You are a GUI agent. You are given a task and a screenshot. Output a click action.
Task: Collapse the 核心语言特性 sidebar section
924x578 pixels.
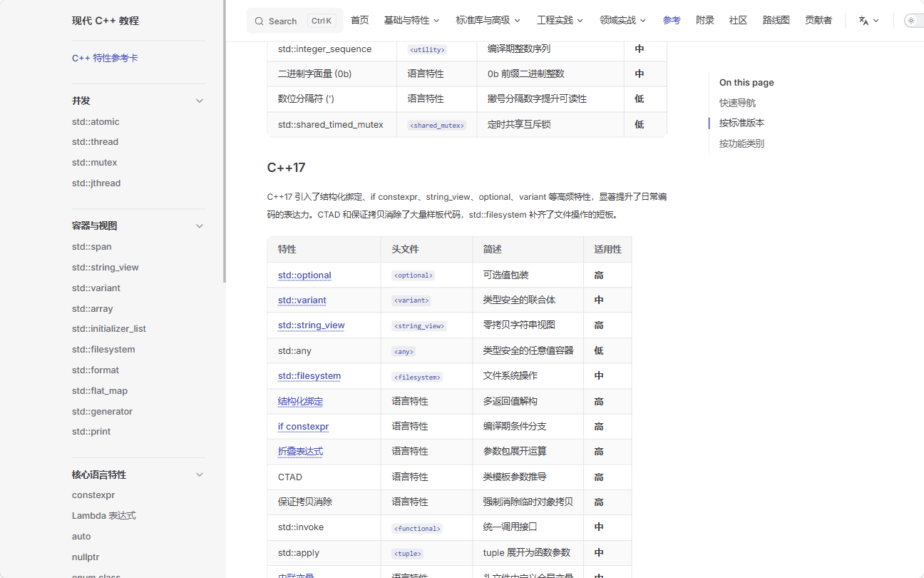point(200,475)
